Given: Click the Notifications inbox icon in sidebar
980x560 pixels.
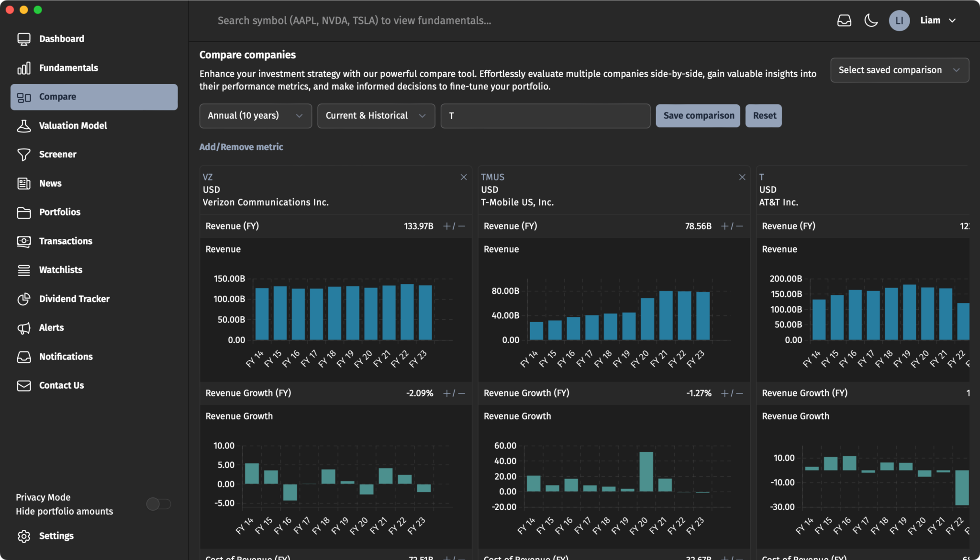Looking at the screenshot, I should (x=24, y=357).
